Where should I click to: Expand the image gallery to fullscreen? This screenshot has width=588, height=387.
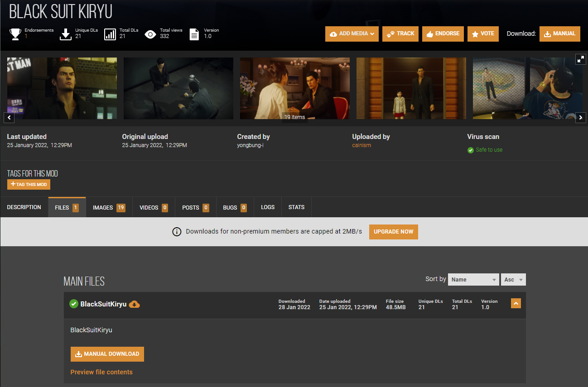(x=581, y=59)
